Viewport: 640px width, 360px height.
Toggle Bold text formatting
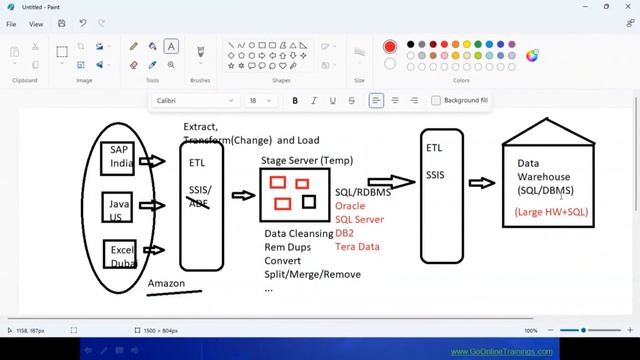click(295, 100)
